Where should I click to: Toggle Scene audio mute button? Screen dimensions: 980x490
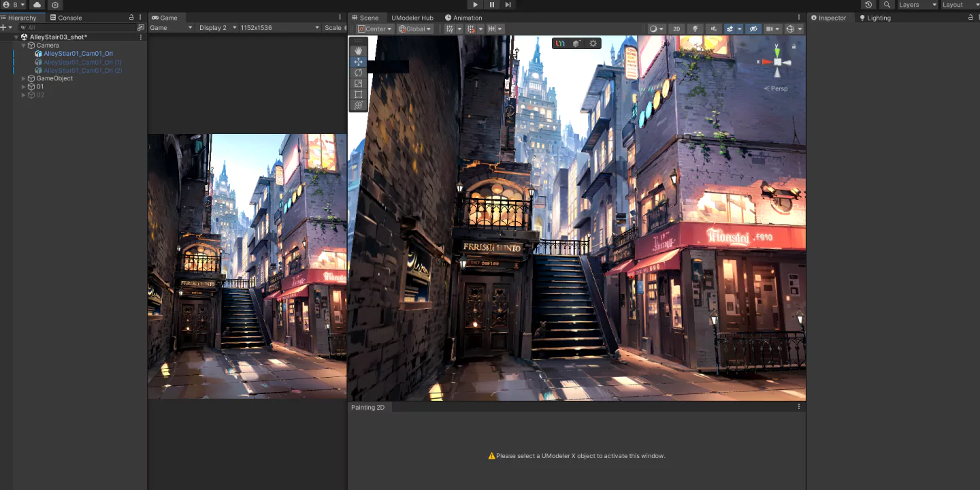pos(713,29)
